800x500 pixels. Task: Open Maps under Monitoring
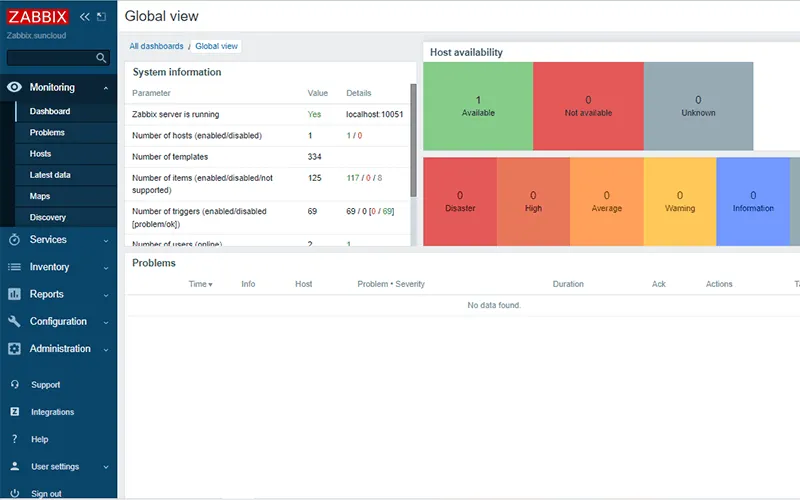point(40,196)
